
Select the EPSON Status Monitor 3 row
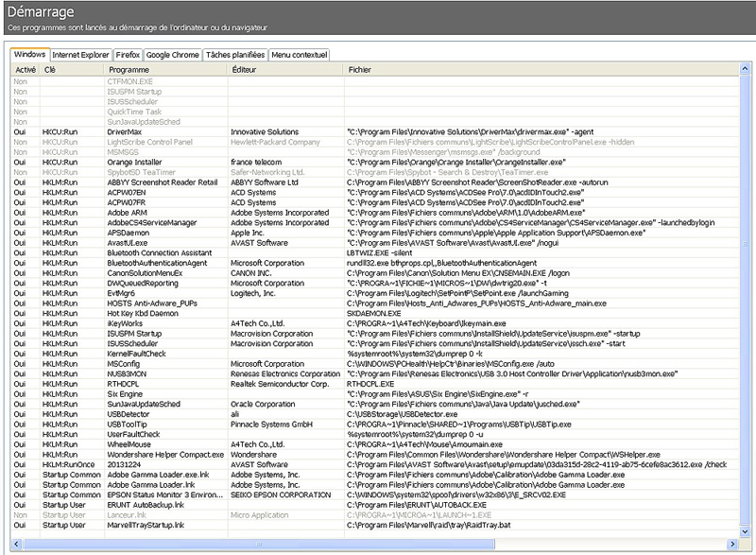(x=375, y=495)
